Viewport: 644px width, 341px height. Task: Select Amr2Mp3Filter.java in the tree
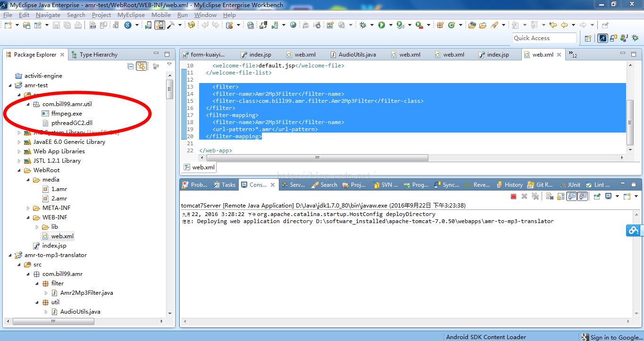click(x=82, y=293)
